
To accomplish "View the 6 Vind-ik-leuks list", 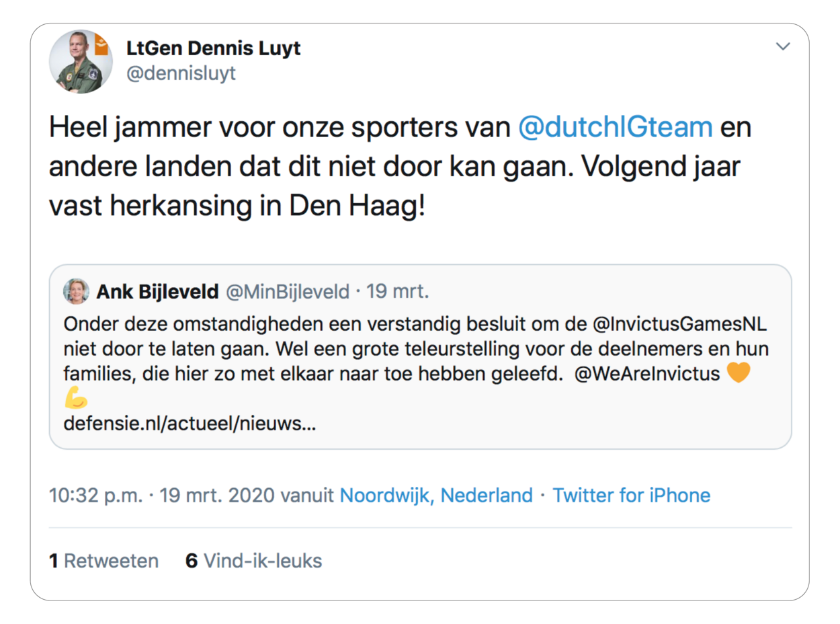I will (254, 561).
